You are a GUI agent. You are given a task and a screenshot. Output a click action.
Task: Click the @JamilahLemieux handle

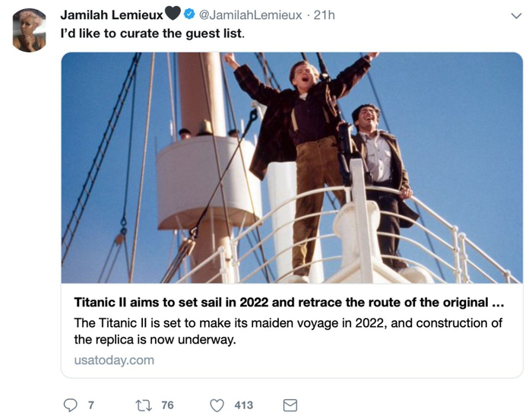tap(249, 15)
